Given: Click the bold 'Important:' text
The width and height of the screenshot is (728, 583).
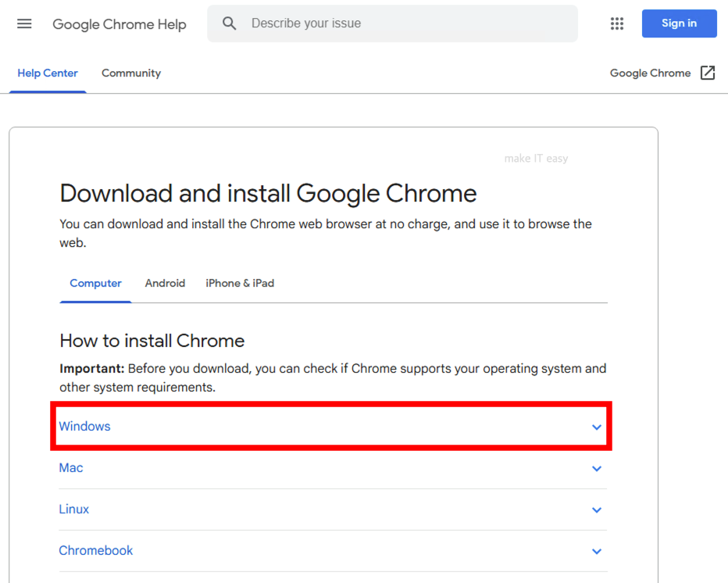Looking at the screenshot, I should click(92, 368).
